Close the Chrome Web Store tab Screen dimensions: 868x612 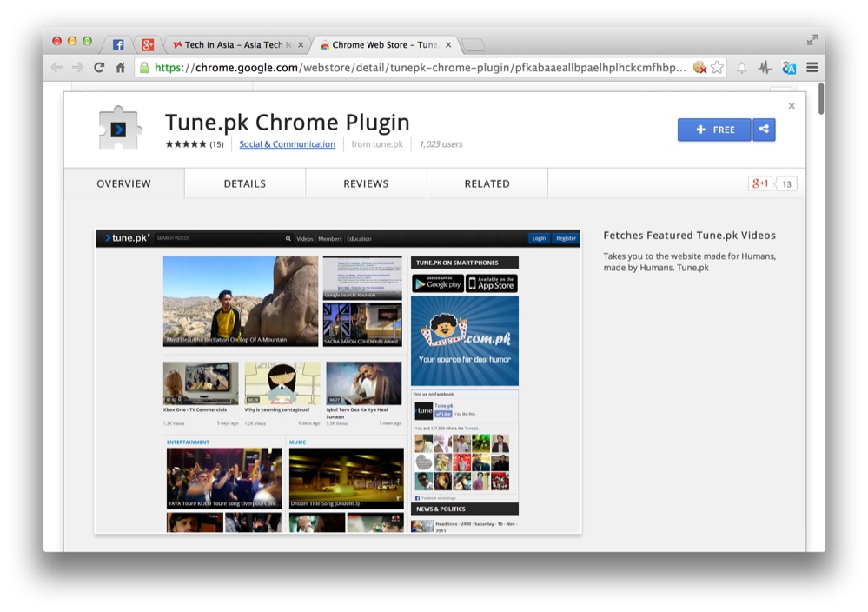pos(447,45)
